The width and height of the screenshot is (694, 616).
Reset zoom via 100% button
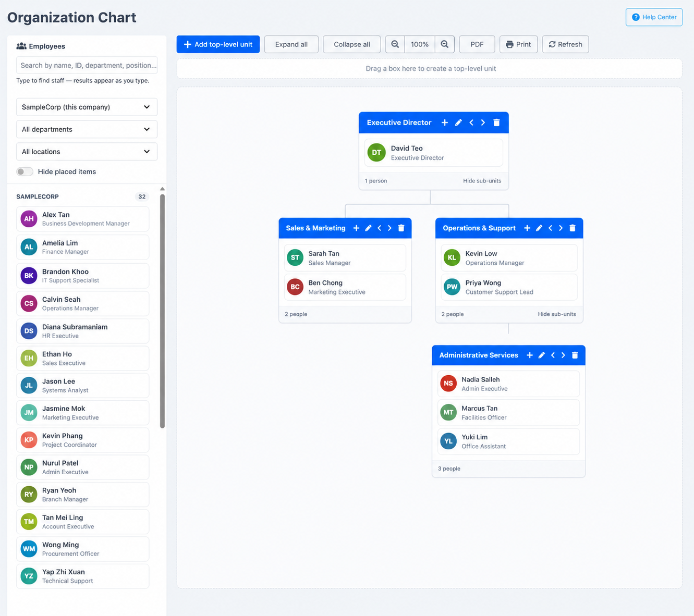(420, 44)
